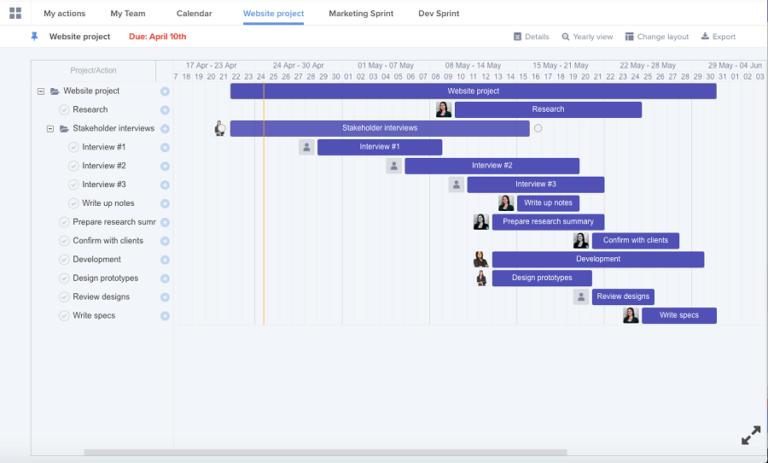Mark Research task as complete
768x463 pixels.
click(x=64, y=110)
